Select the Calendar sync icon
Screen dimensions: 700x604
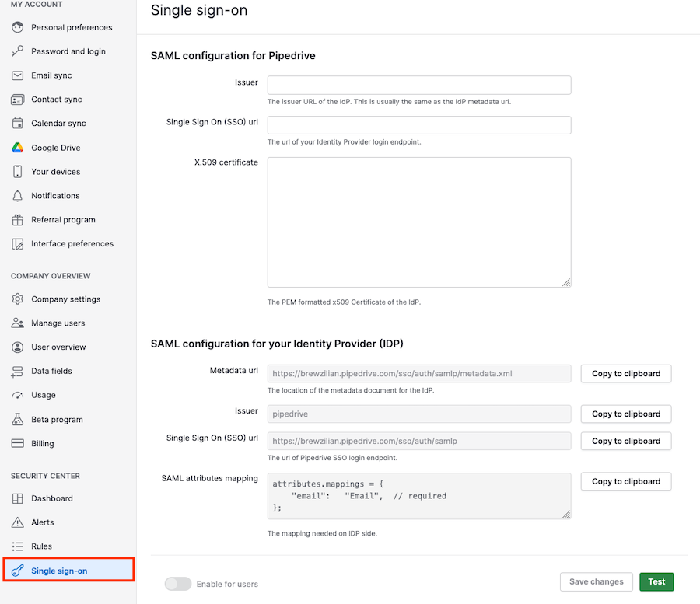coord(17,123)
